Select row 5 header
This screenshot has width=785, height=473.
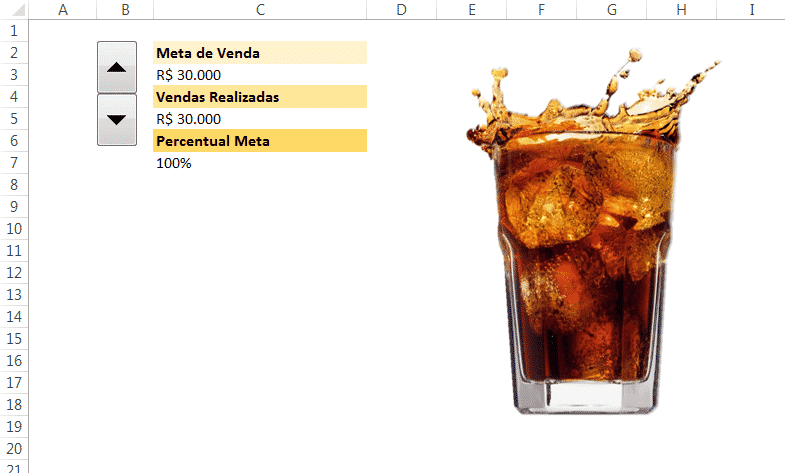coord(14,119)
